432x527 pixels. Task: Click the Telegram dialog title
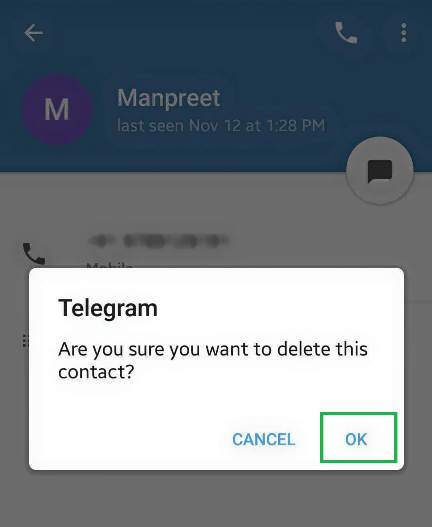point(108,308)
